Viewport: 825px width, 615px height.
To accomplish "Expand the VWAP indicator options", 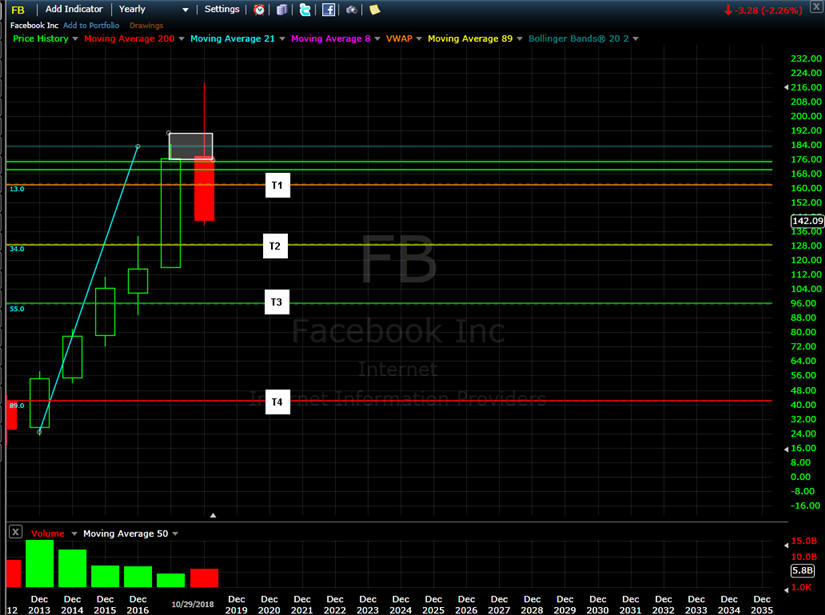I will (419, 39).
